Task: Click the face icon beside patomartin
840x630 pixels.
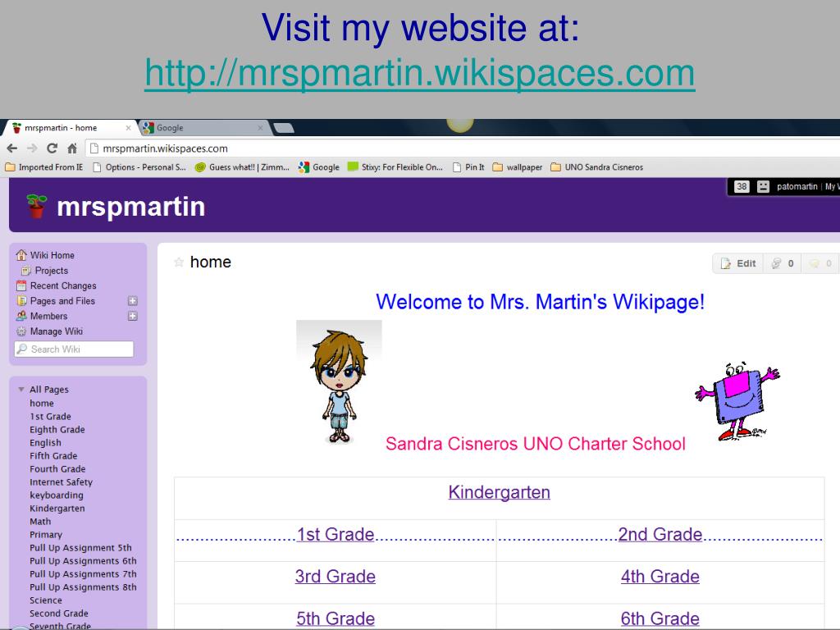Action: pyautogui.click(x=763, y=186)
